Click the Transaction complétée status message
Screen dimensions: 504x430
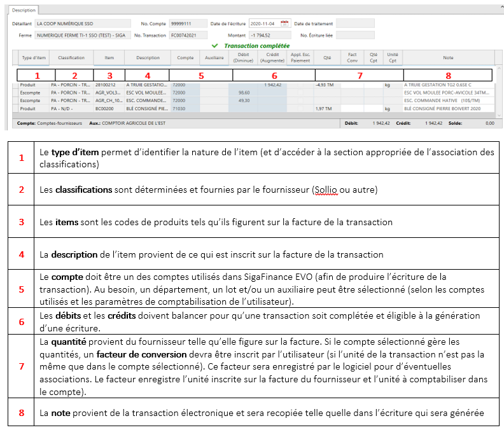pyautogui.click(x=251, y=46)
